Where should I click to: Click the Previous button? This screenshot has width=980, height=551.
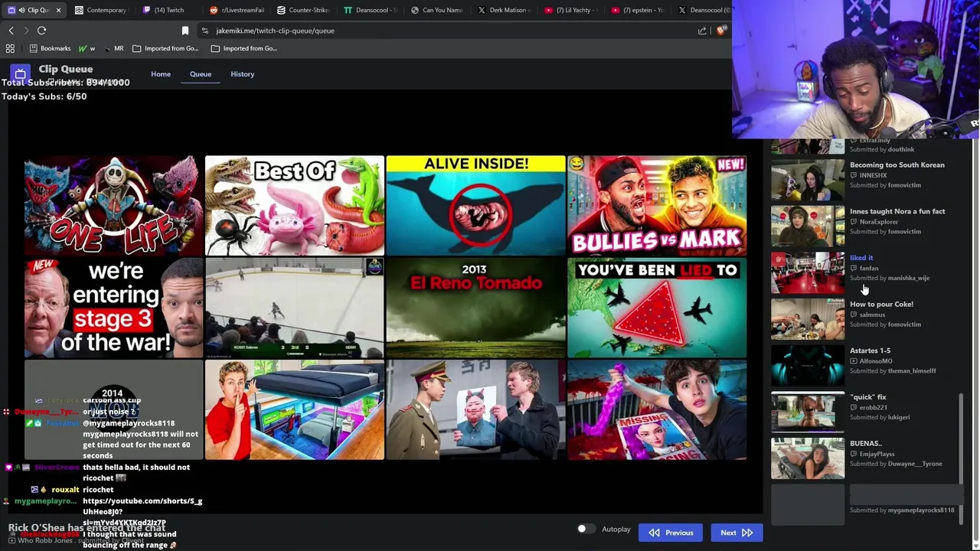(671, 533)
